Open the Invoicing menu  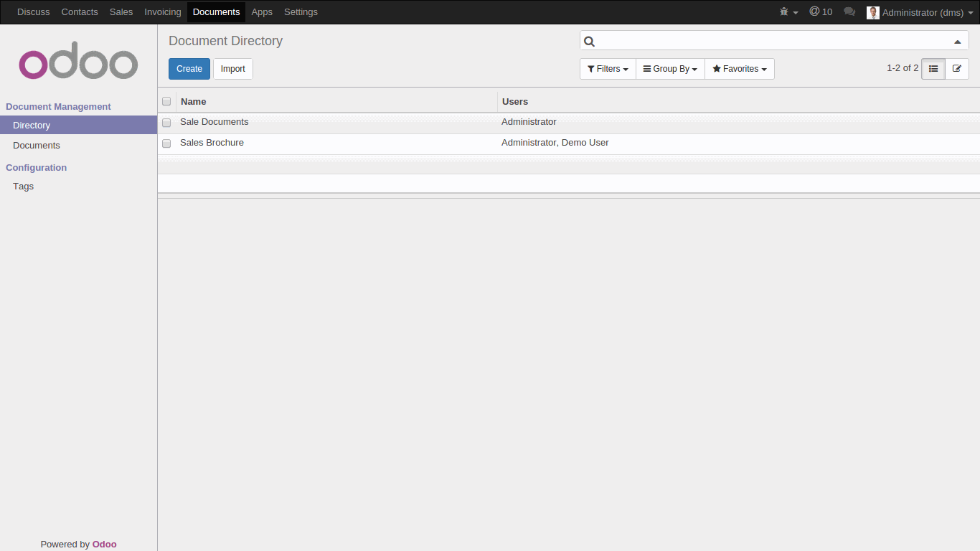coord(163,12)
